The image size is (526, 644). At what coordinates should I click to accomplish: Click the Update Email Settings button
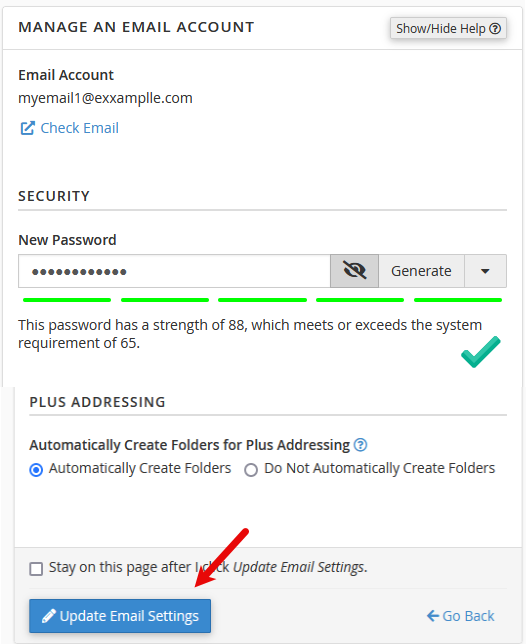click(120, 616)
